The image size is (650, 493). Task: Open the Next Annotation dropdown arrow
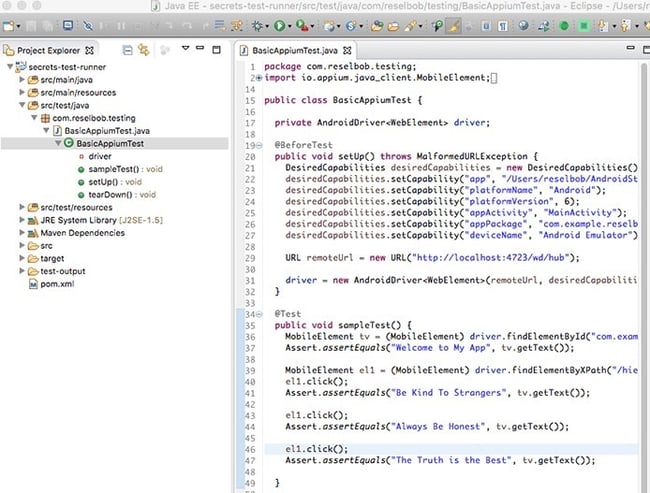614,27
